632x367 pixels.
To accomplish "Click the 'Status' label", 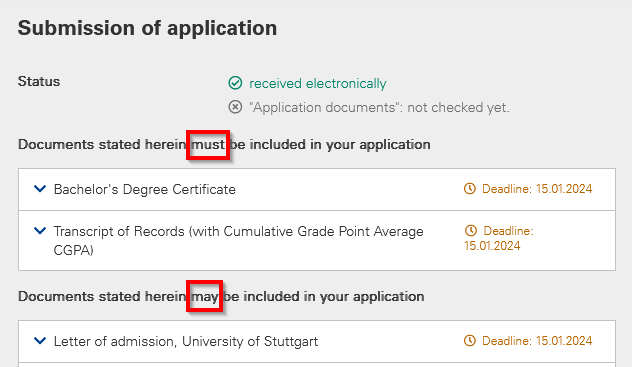I will click(x=39, y=81).
